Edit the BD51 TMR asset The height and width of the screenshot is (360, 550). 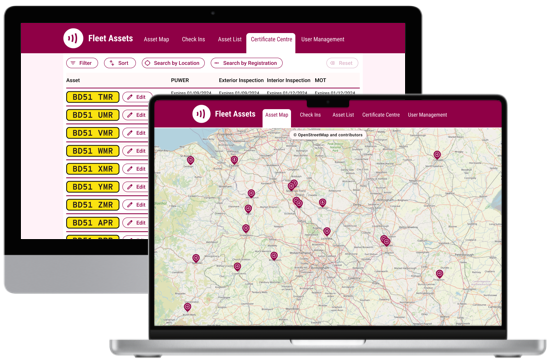click(137, 97)
